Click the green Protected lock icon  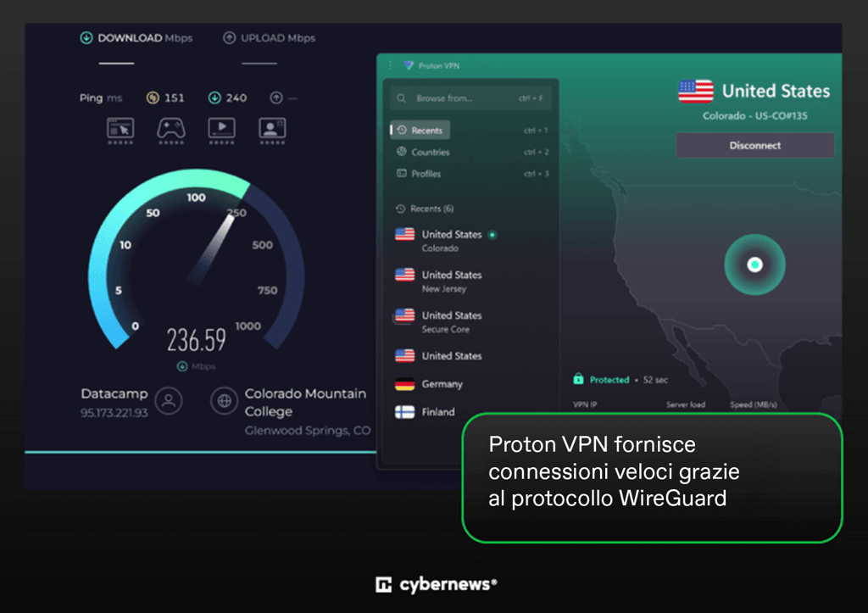[x=578, y=379]
